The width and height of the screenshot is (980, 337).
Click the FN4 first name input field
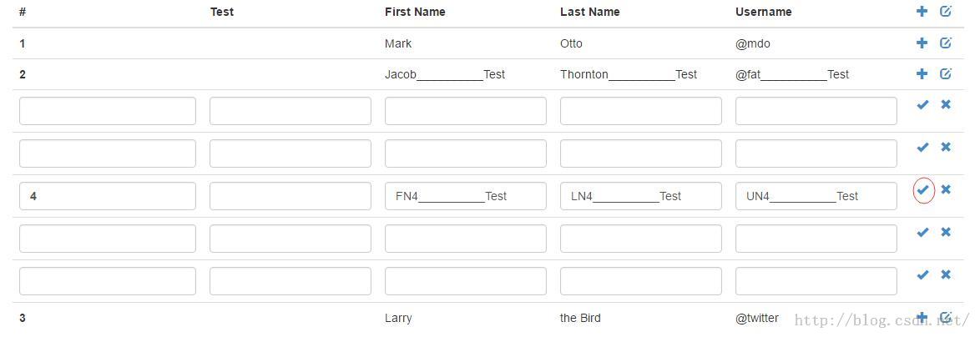point(465,196)
